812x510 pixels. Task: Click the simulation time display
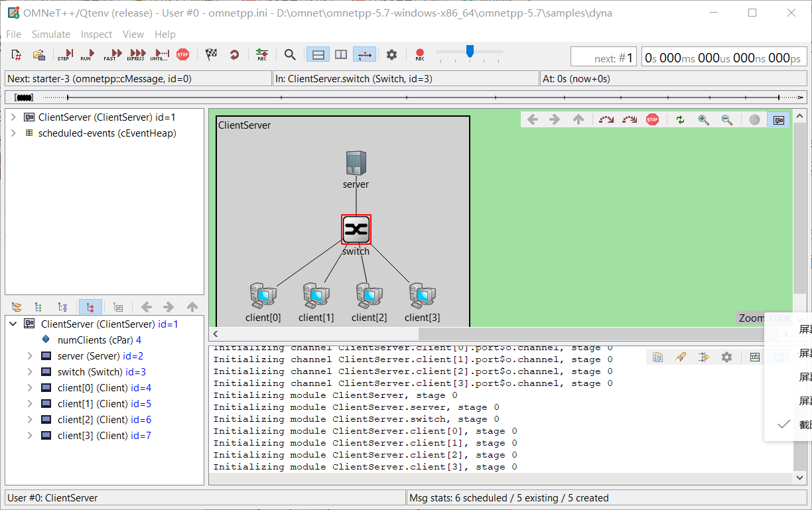point(724,58)
